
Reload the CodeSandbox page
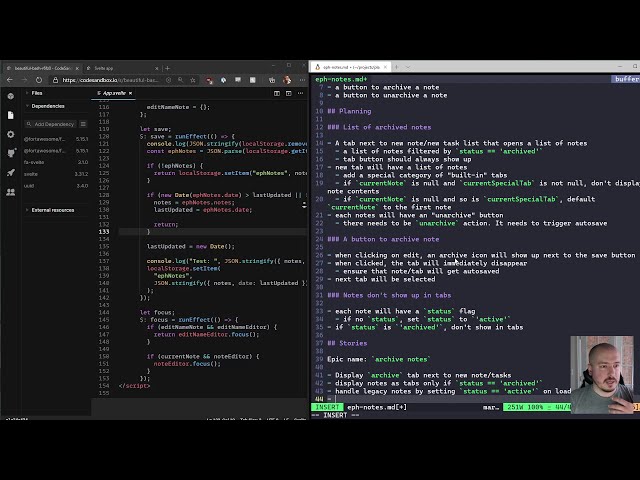pyautogui.click(x=39, y=80)
